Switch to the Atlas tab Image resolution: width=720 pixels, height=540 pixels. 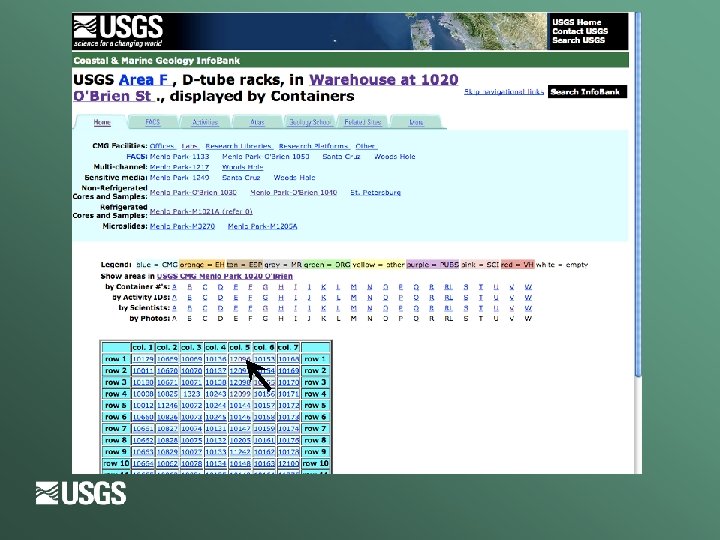[257, 122]
